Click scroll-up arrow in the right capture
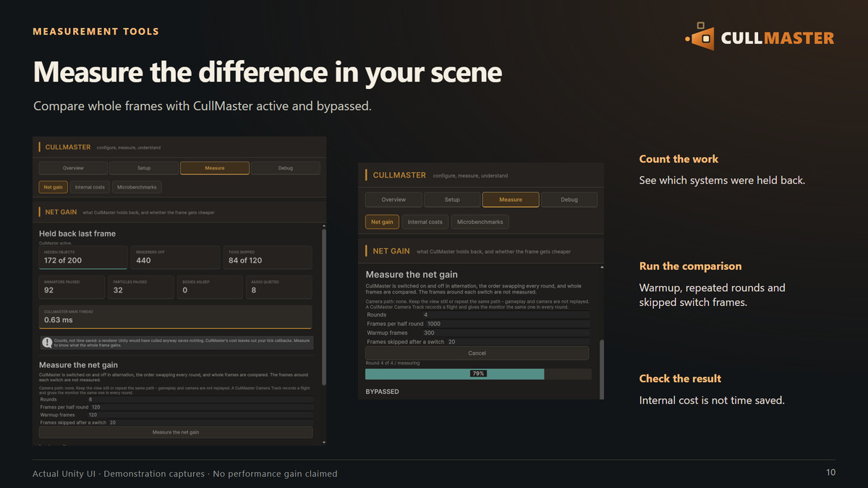This screenshot has width=868, height=488. [601, 267]
